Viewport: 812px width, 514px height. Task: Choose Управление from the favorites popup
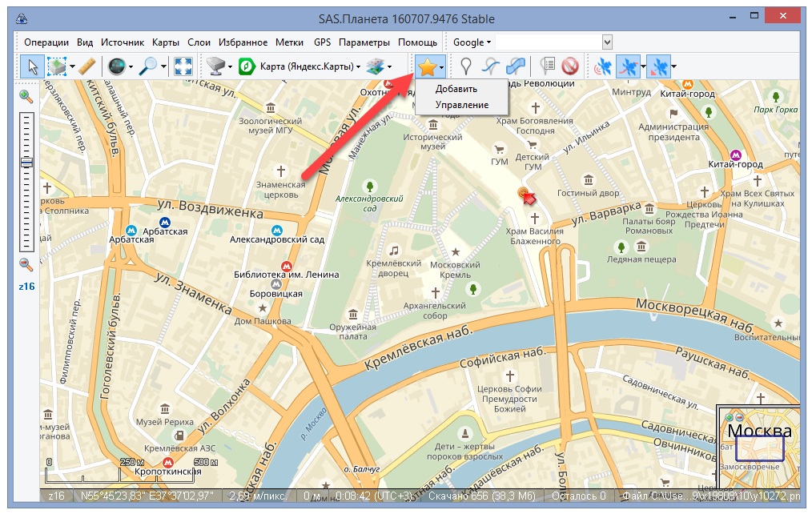point(461,104)
